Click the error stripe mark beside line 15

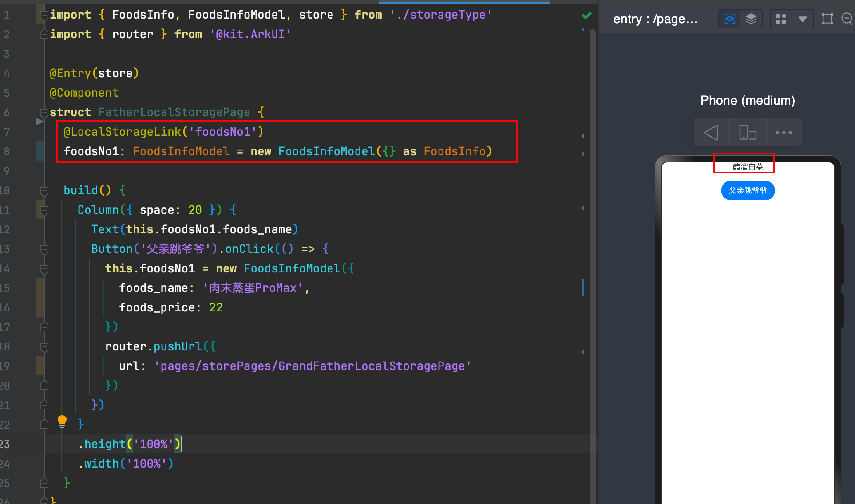[583, 288]
